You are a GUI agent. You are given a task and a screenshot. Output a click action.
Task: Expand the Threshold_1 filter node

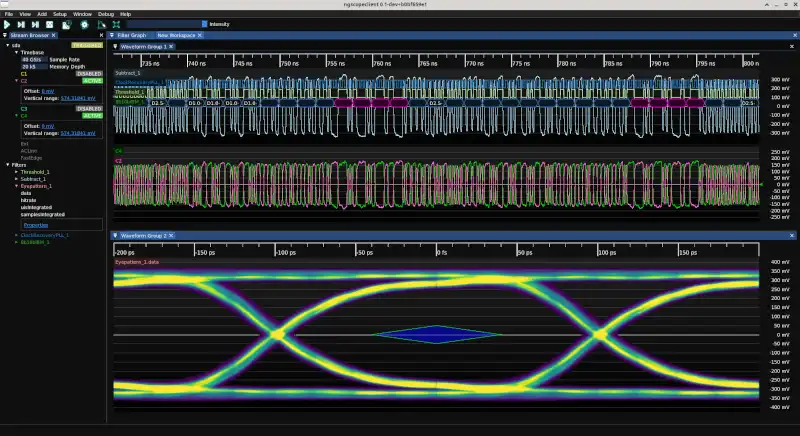click(x=16, y=172)
